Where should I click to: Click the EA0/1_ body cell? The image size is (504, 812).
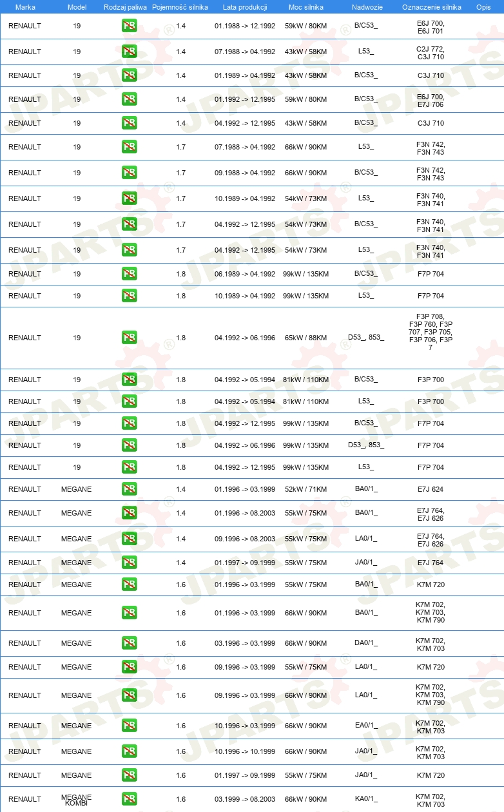(366, 726)
